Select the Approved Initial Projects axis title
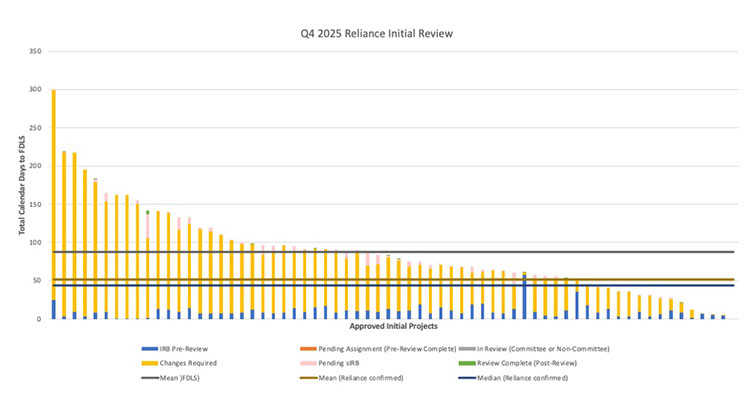The image size is (750, 400). point(392,327)
